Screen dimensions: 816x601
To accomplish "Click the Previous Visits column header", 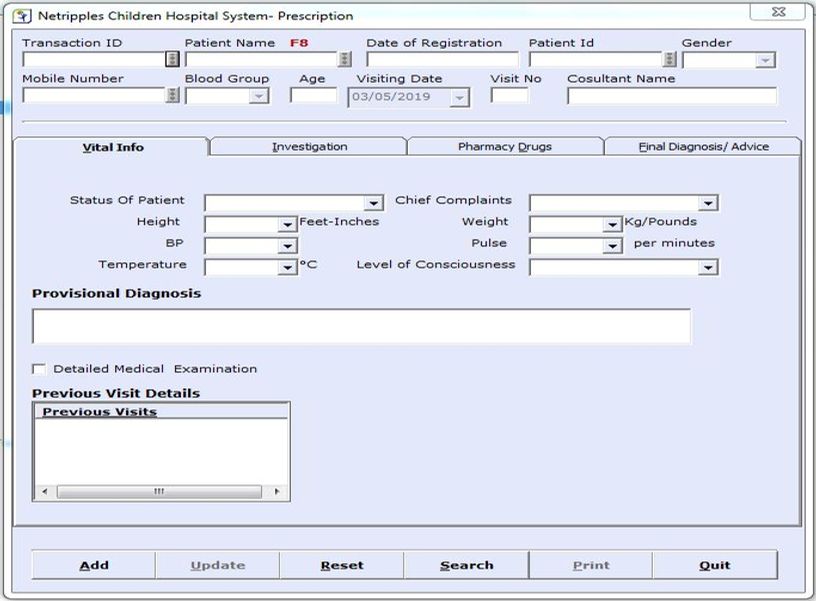I will (161, 411).
